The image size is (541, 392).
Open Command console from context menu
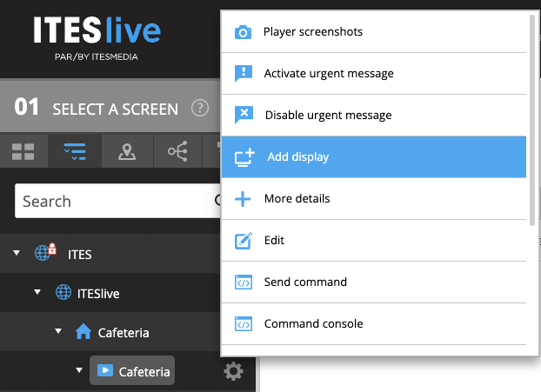(313, 324)
